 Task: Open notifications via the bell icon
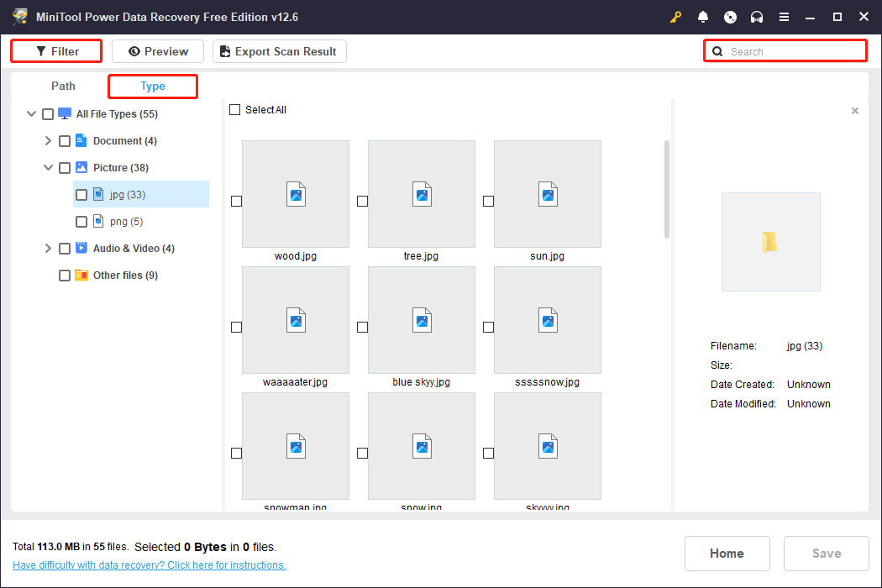pyautogui.click(x=703, y=18)
